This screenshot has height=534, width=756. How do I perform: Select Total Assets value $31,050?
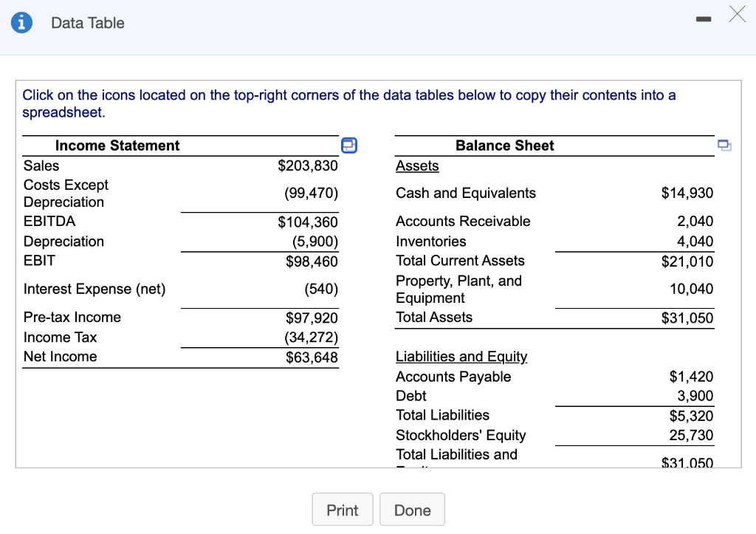[x=687, y=318]
